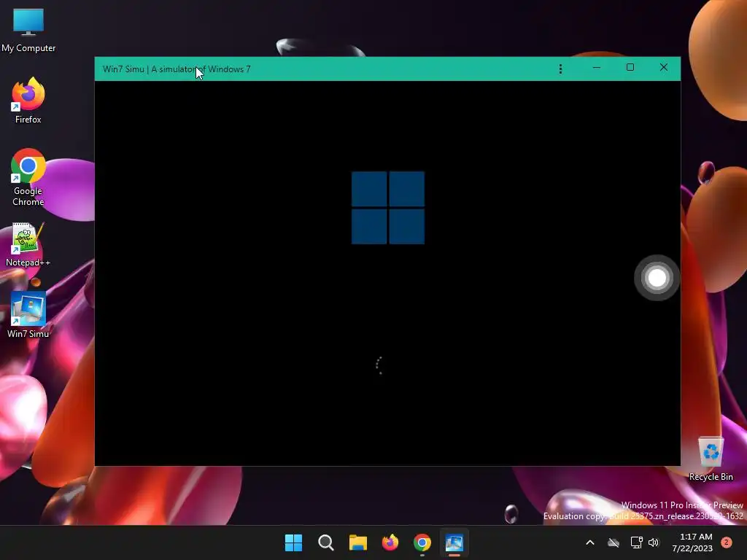Open the network status tray icon
The width and height of the screenshot is (747, 560).
point(636,542)
